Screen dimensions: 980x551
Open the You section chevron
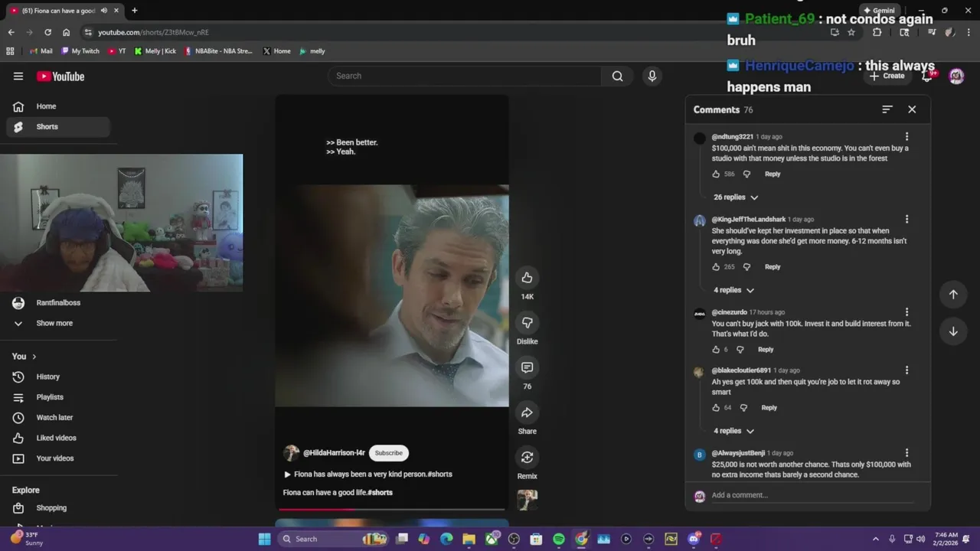34,357
